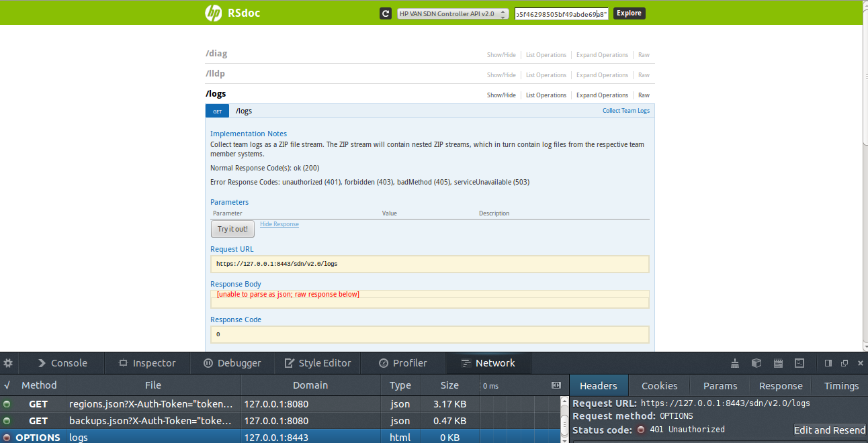This screenshot has height=443, width=868.
Task: Select the Headers details tab
Action: coord(599,386)
